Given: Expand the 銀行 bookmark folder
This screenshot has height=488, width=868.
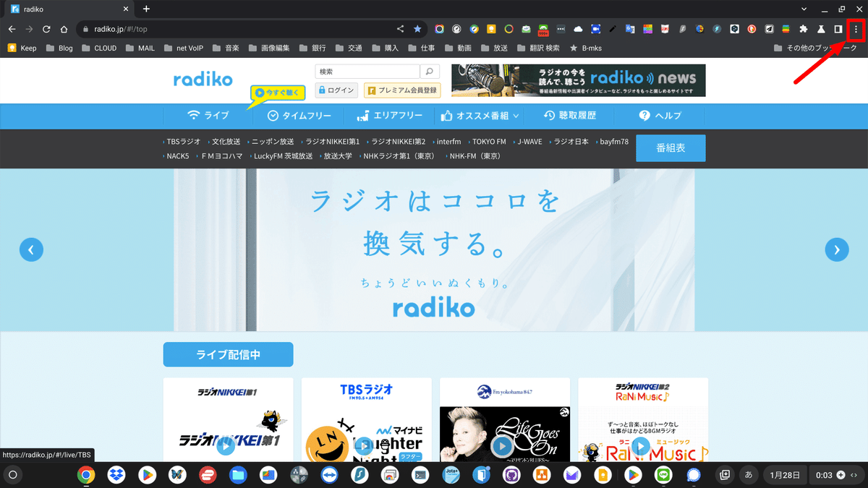Looking at the screenshot, I should (x=312, y=48).
